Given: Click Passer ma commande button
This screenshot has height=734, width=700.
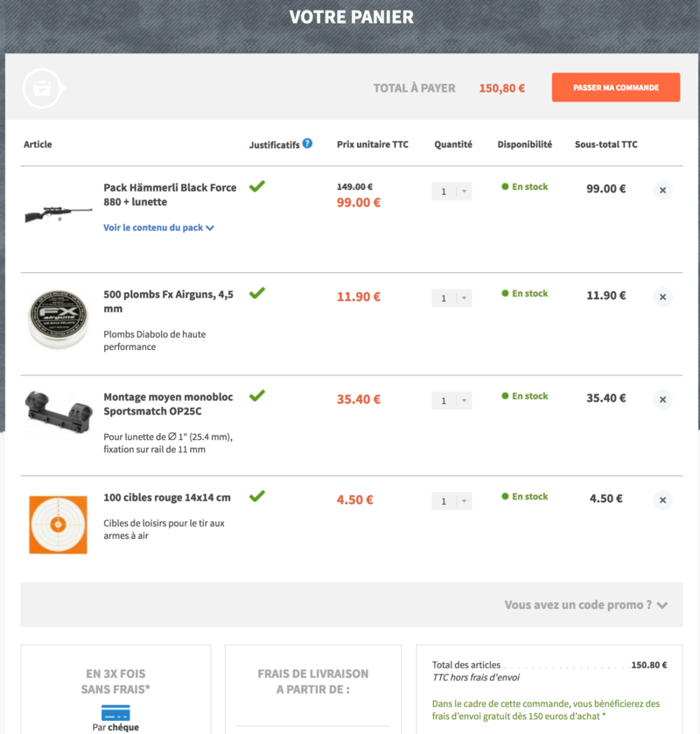Looking at the screenshot, I should point(616,87).
